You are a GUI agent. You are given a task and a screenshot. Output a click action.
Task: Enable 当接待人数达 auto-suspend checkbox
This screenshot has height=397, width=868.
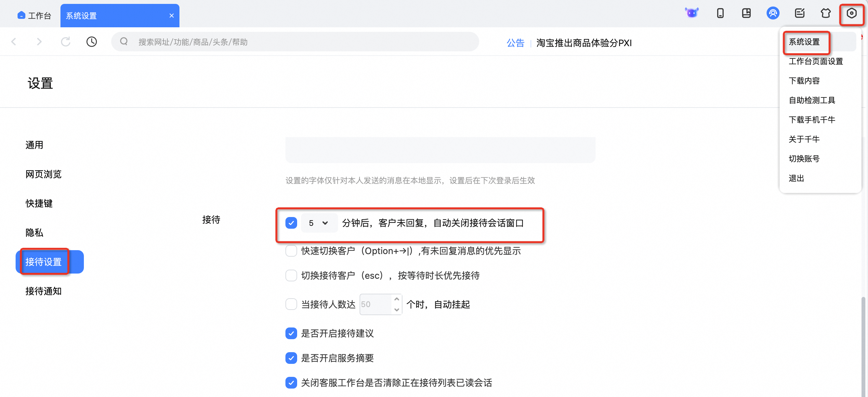point(291,304)
